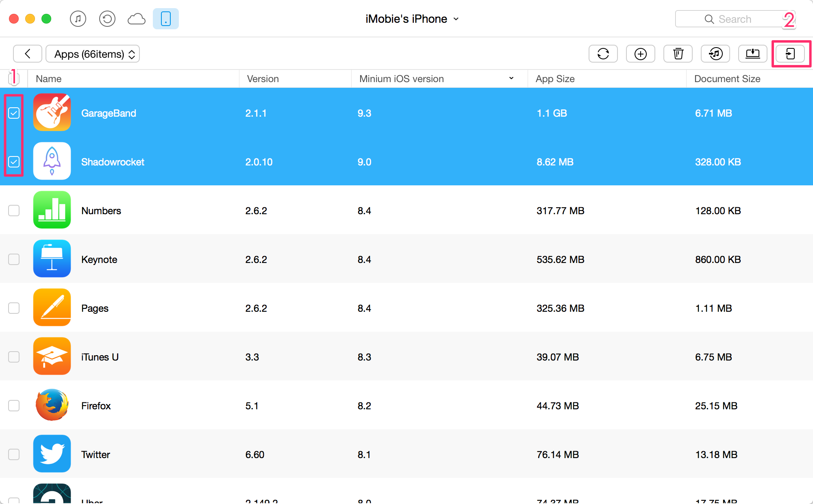Sort by the Document Size column header
The width and height of the screenshot is (813, 504).
click(x=727, y=79)
